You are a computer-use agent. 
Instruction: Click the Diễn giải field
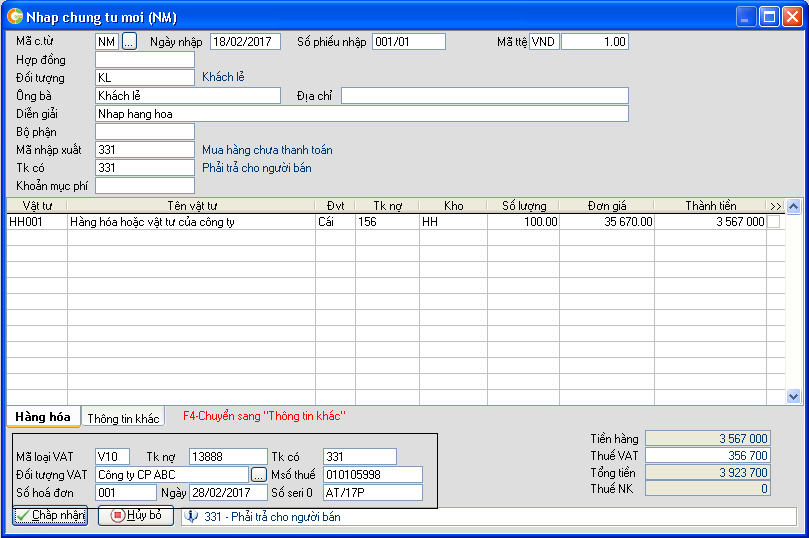(362, 113)
